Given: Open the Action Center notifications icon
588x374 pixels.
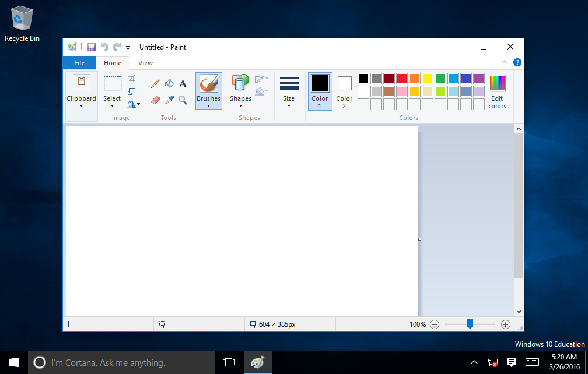Looking at the screenshot, I should (511, 362).
